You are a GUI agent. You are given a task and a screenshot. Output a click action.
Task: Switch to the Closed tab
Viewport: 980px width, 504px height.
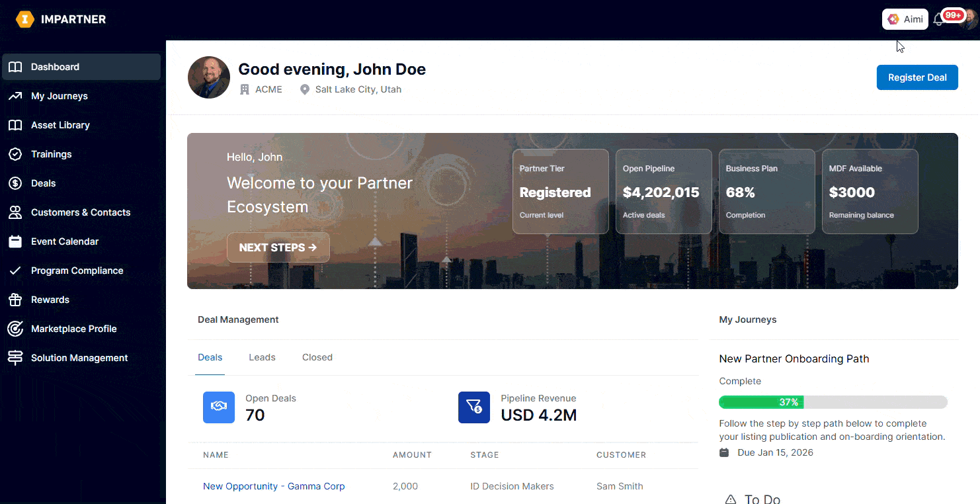pos(317,357)
